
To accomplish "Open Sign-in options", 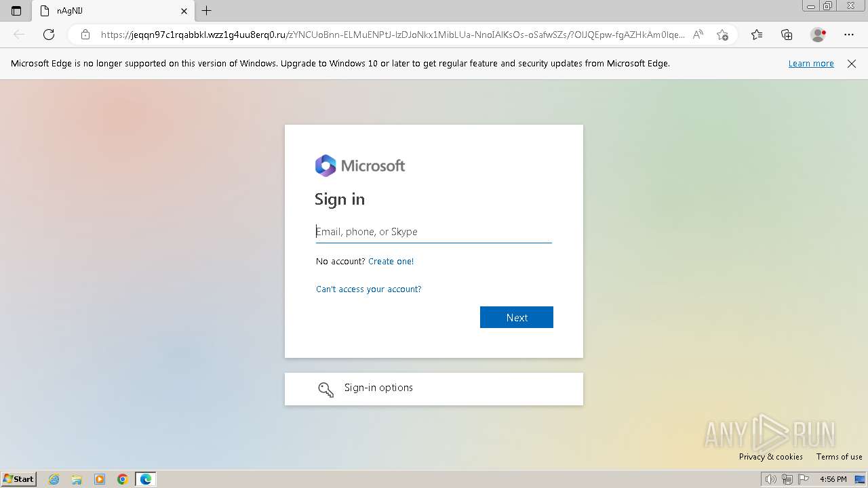I will pos(434,389).
